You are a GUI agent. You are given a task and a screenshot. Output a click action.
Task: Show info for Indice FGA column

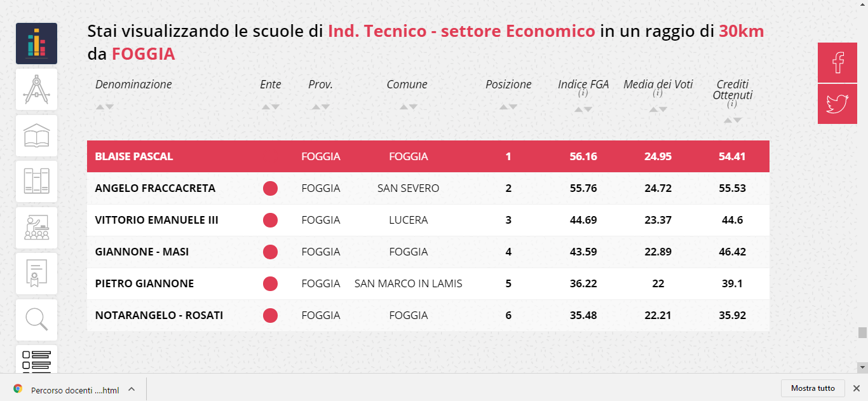581,94
